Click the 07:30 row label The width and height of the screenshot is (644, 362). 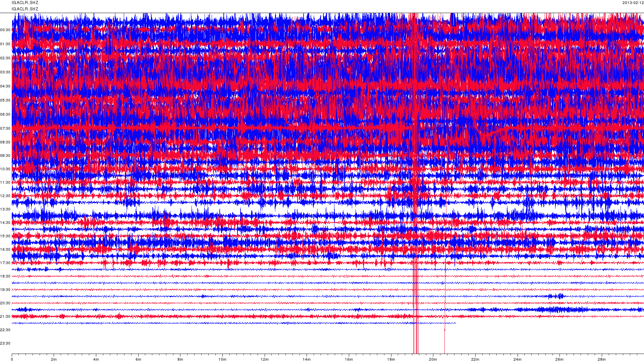5,129
